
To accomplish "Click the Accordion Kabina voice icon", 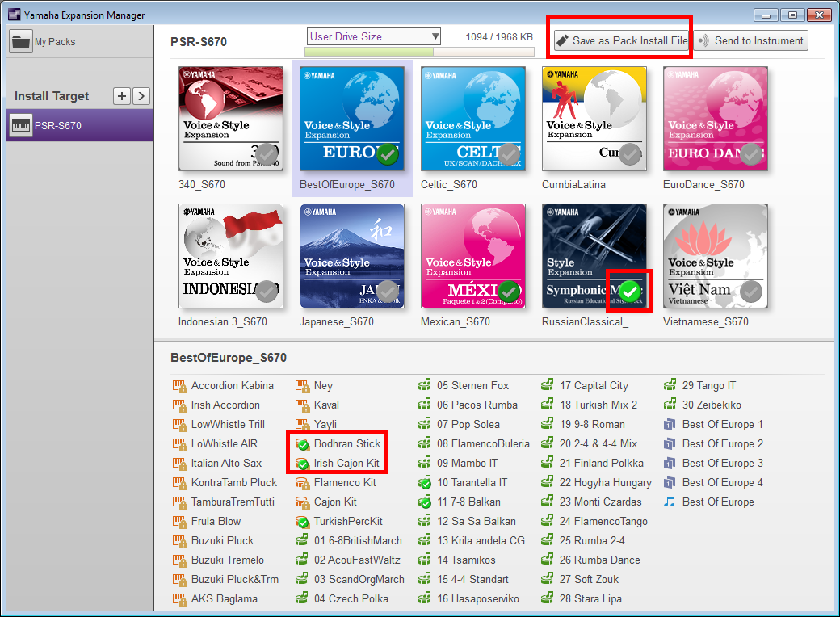I will [x=179, y=386].
